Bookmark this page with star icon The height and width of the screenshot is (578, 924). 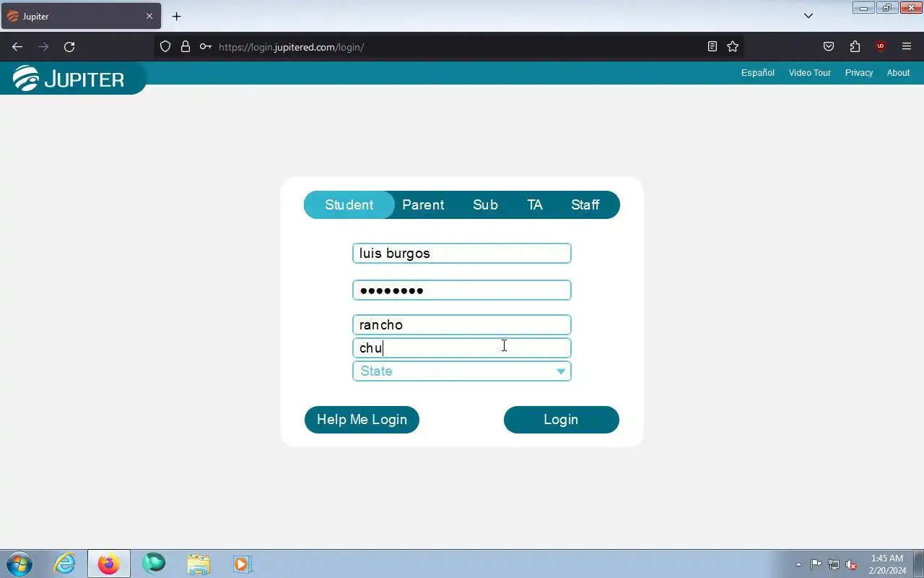coord(733,47)
